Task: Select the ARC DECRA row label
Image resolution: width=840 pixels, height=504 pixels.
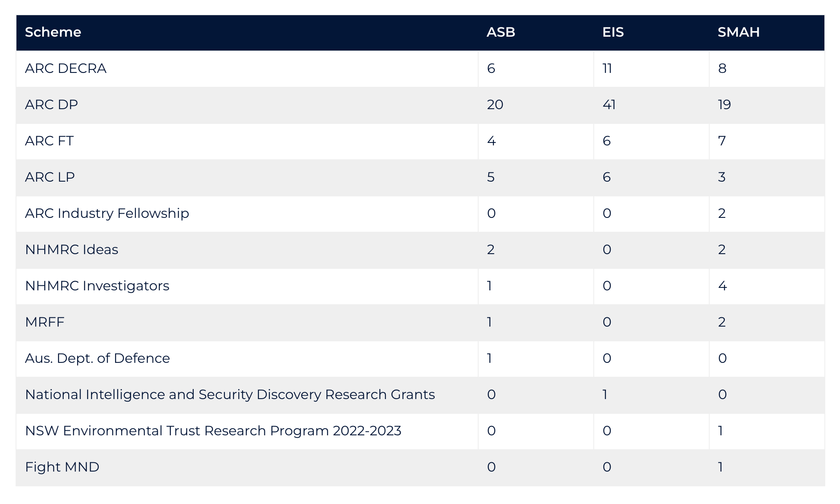Action: point(66,68)
